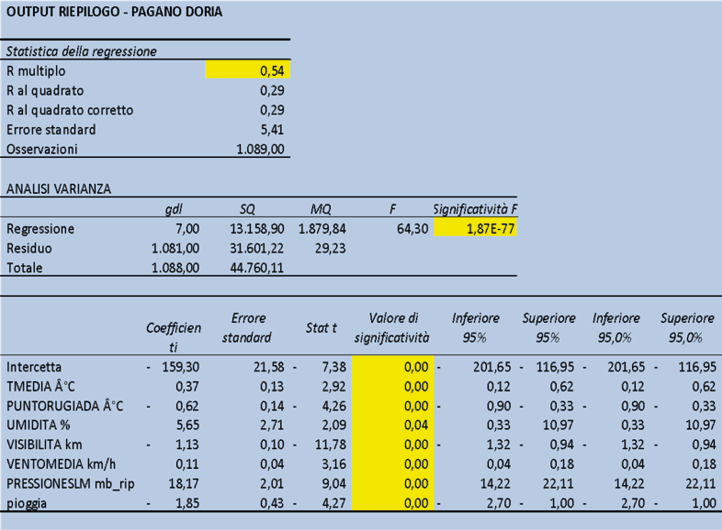Select the 'PRESSIONESLM mb_rip' row label
Screen dimensions: 722x530
70,484
